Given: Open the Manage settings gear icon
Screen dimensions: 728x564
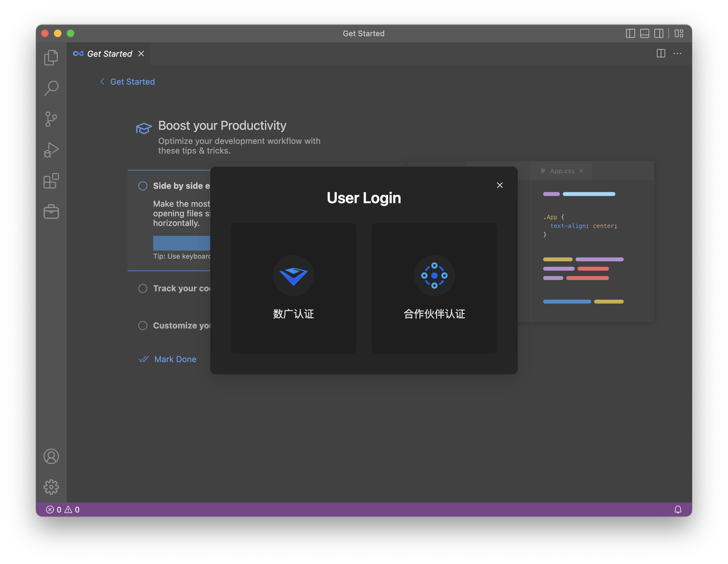Looking at the screenshot, I should (51, 487).
